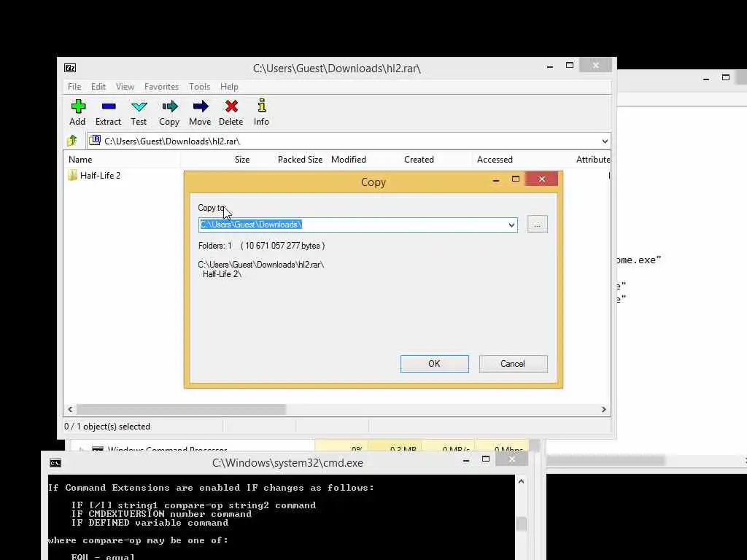Click the horizontal scrollbar right arrow
Viewport: 747px width, 560px height.
(x=603, y=410)
